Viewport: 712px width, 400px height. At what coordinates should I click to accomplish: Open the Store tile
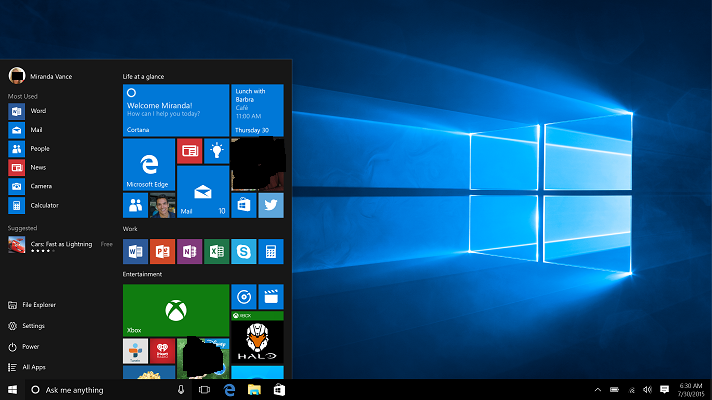click(x=244, y=205)
